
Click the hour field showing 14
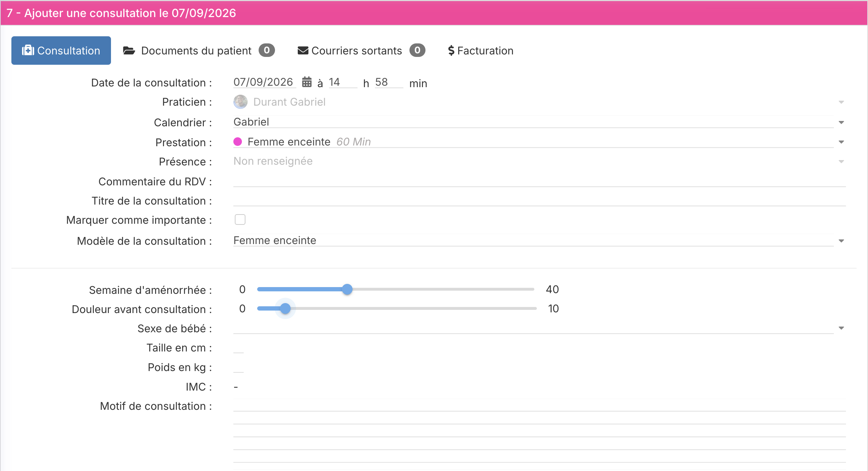tap(343, 82)
